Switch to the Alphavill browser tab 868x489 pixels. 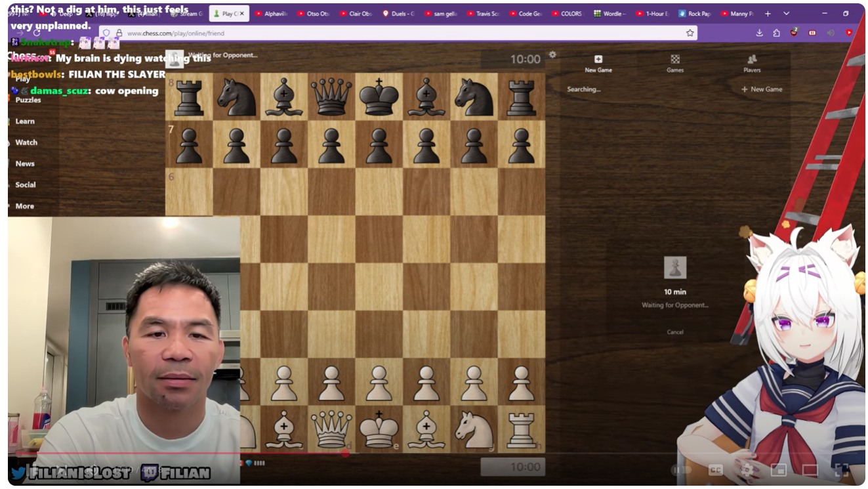tap(272, 13)
